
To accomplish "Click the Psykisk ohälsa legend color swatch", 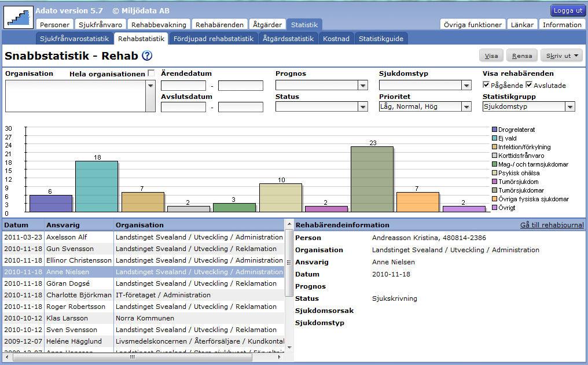I will [x=494, y=173].
